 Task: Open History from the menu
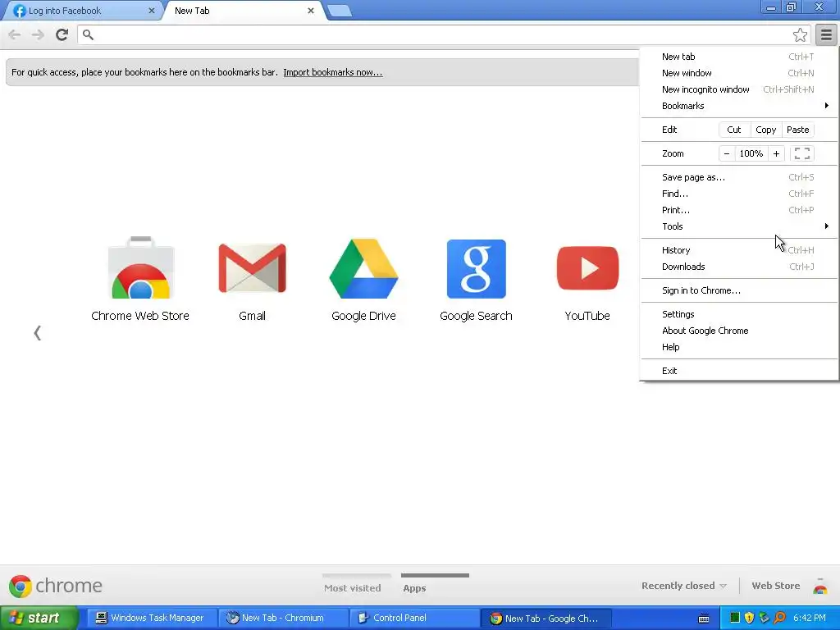[740, 250]
